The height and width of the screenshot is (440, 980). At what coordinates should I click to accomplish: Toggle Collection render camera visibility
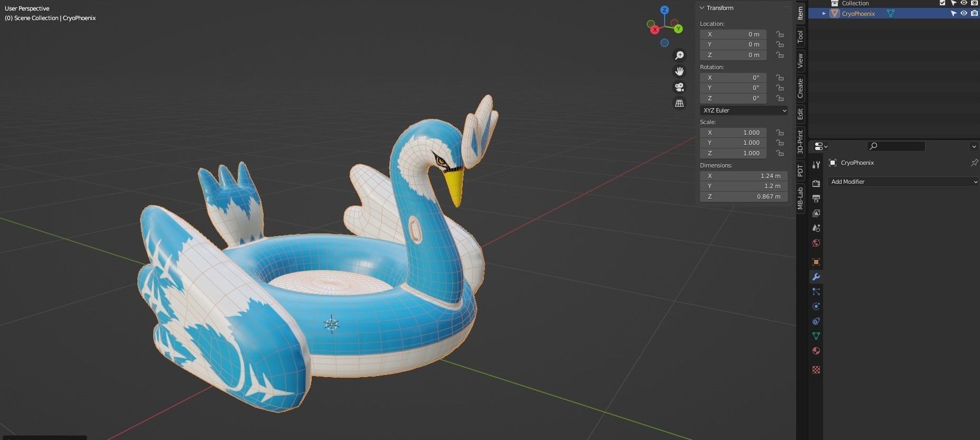coord(974,3)
